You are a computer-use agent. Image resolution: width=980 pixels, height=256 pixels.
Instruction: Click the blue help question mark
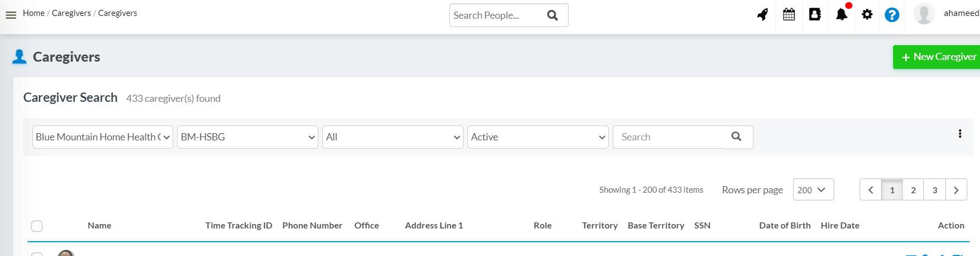pos(891,15)
